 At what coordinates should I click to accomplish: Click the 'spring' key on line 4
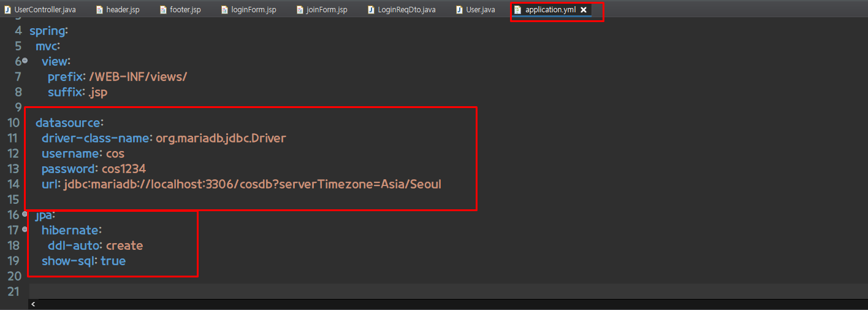[x=47, y=31]
